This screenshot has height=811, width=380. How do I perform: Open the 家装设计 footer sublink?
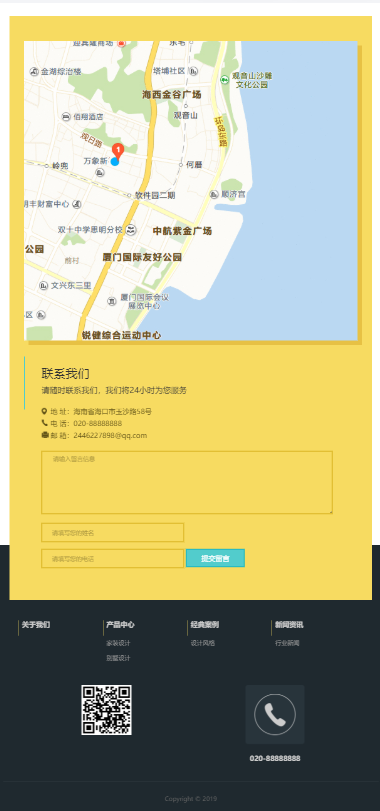[118, 643]
